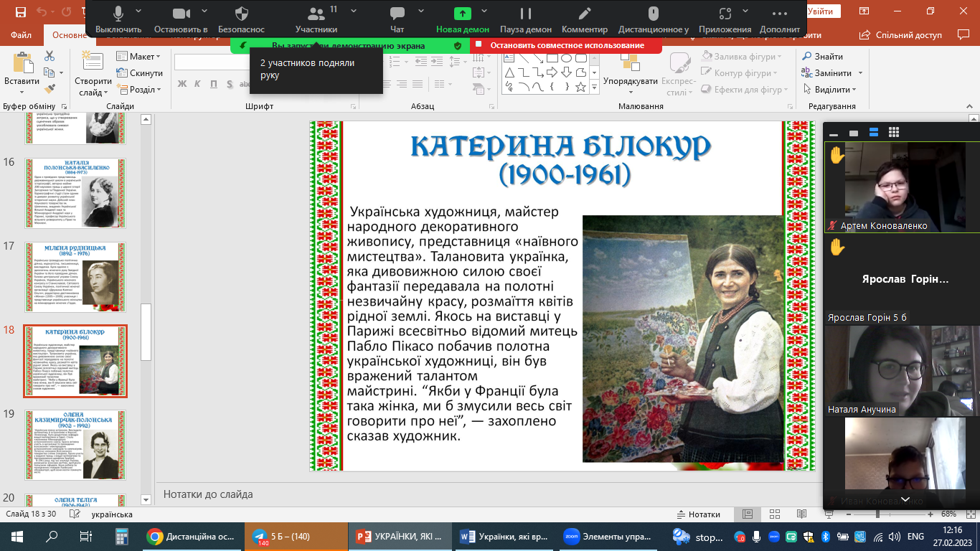Open Замінити dropdown arrow
Image resolution: width=980 pixels, height=551 pixels.
(x=860, y=73)
